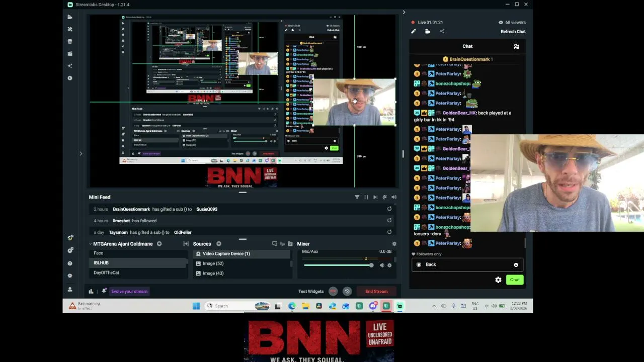
Task: Toggle Mini Feed alert sound speaker
Action: 394,197
